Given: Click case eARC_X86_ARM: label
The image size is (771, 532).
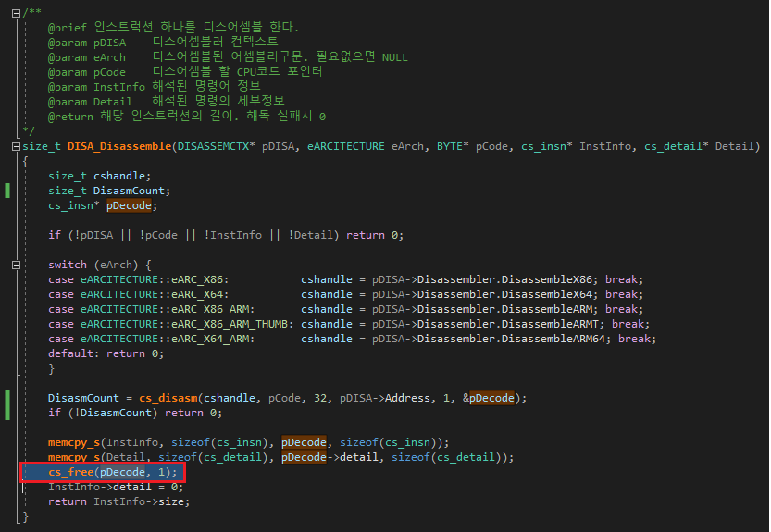Looking at the screenshot, I should coord(152,309).
